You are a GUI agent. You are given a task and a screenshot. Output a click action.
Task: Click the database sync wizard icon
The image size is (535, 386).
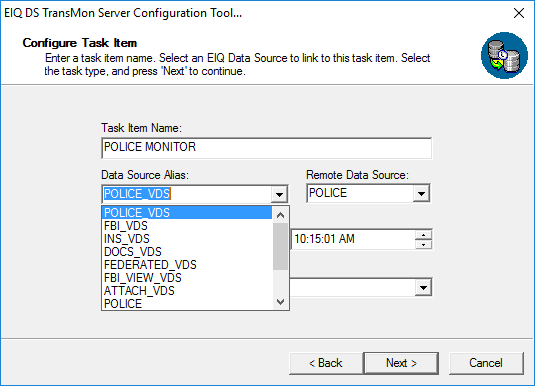click(x=504, y=56)
